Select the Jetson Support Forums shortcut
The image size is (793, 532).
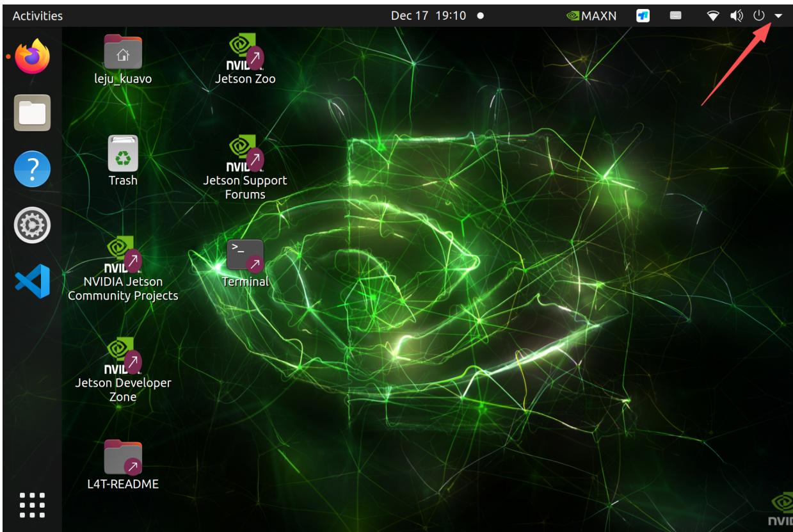pos(245,154)
